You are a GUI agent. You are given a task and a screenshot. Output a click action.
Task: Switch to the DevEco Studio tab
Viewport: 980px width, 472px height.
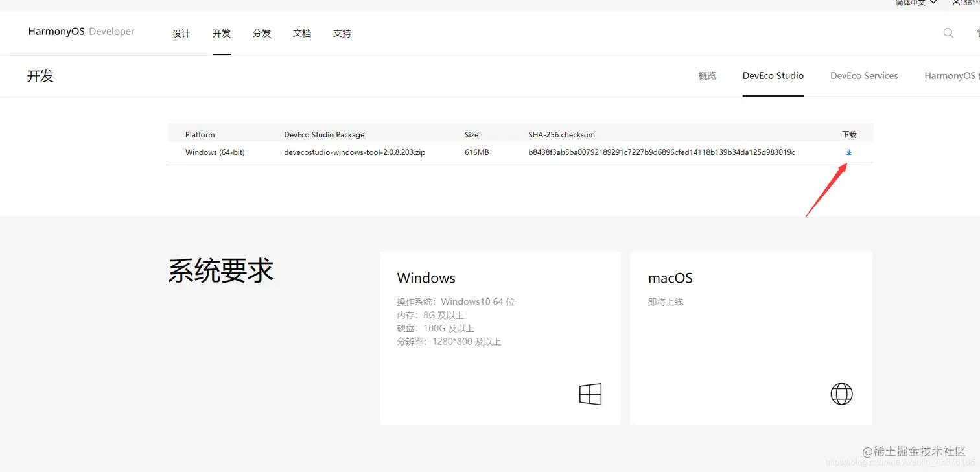click(x=773, y=76)
